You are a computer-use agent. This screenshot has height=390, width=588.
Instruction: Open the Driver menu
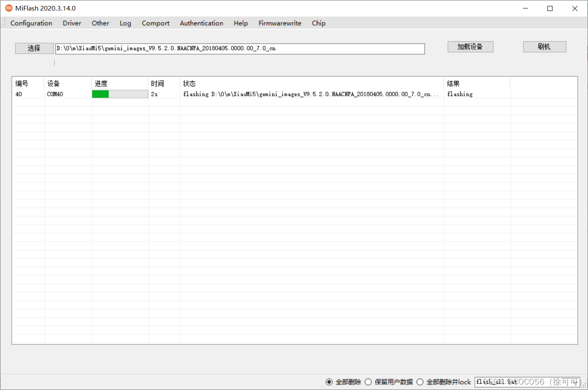point(72,23)
